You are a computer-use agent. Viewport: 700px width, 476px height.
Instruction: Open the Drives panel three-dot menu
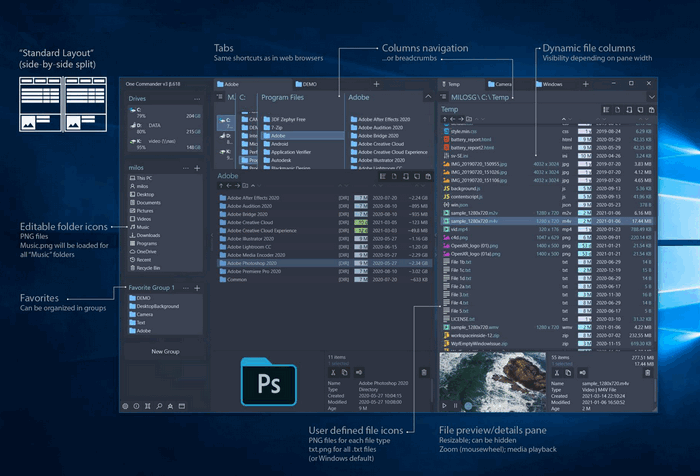(197, 99)
